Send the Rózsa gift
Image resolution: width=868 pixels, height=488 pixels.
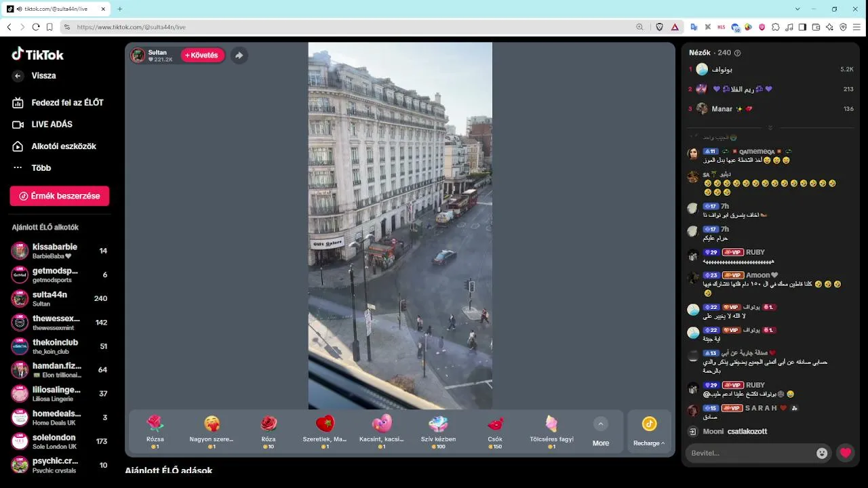tap(155, 432)
